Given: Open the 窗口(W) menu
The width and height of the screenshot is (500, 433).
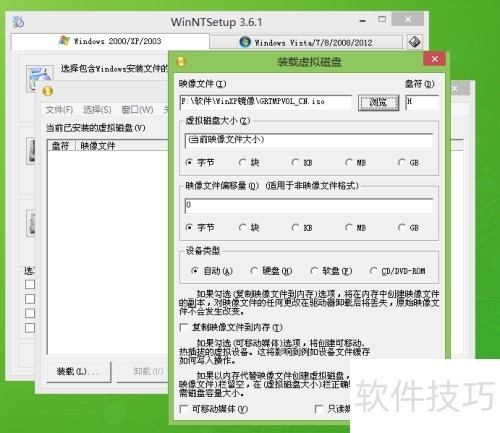Looking at the screenshot, I should coord(137,110).
